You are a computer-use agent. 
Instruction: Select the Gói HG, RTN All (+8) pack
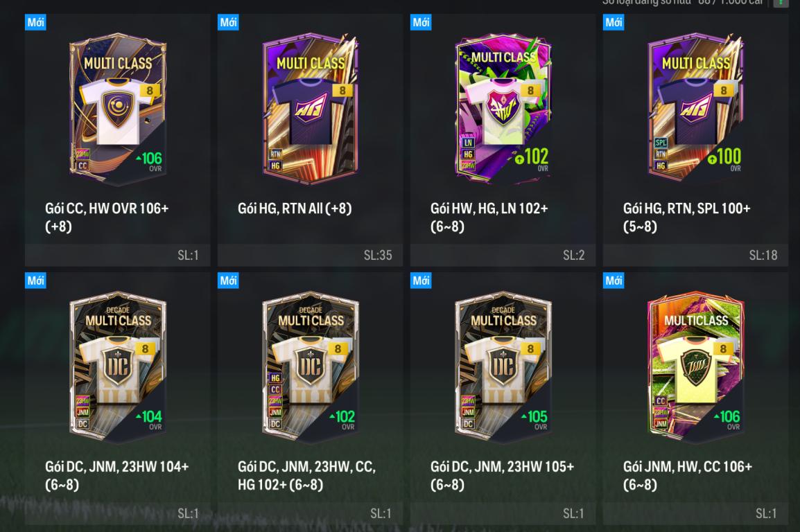pyautogui.click(x=310, y=140)
